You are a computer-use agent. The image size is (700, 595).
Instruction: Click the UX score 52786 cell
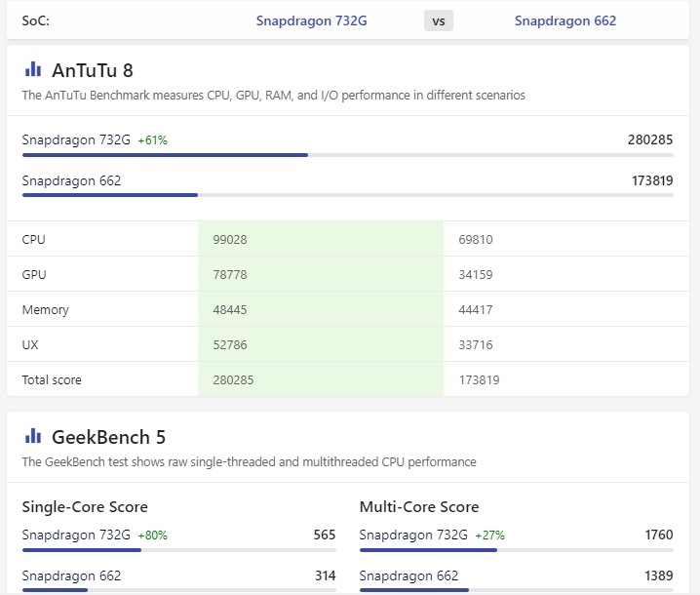pyautogui.click(x=321, y=344)
